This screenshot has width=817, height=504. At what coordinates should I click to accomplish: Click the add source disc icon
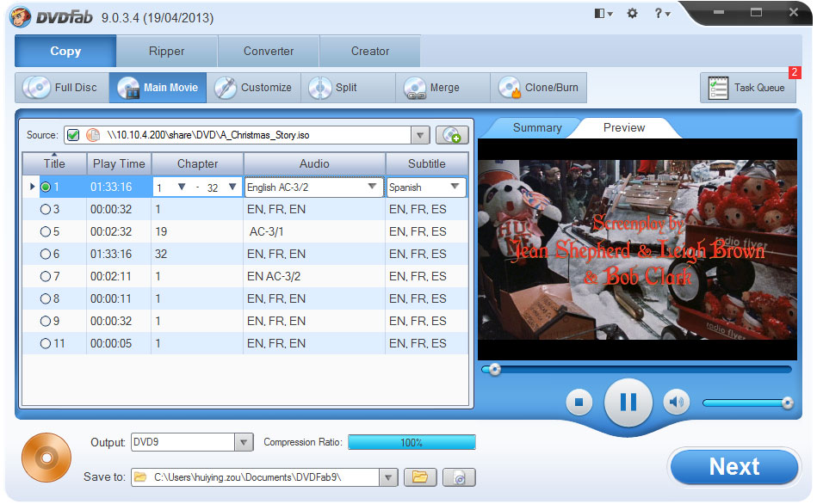click(452, 135)
